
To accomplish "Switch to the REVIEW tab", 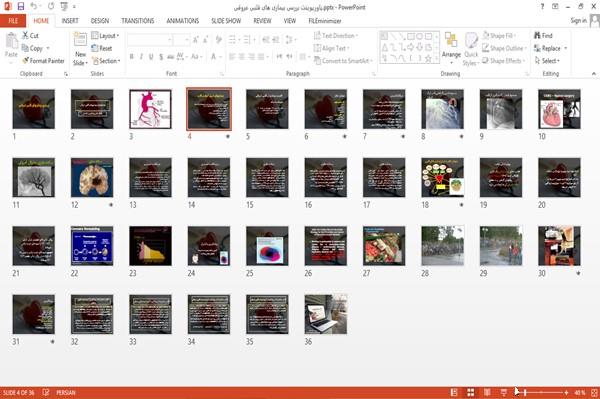I will pyautogui.click(x=262, y=21).
